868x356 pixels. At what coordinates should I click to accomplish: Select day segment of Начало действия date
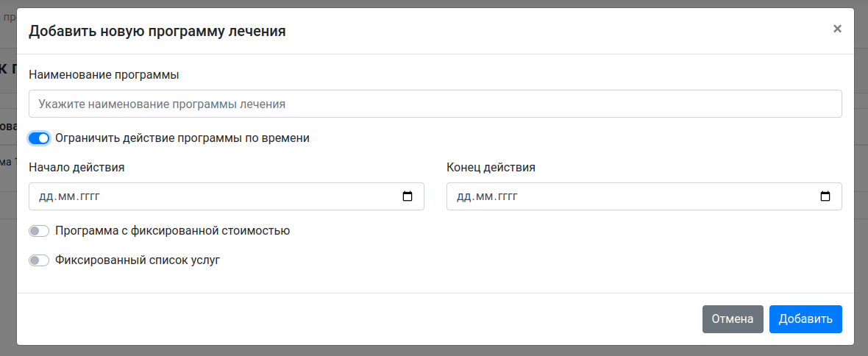coord(46,197)
